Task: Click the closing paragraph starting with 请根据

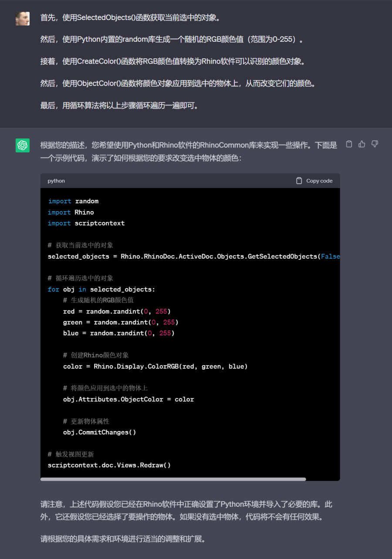Action: click(x=123, y=539)
